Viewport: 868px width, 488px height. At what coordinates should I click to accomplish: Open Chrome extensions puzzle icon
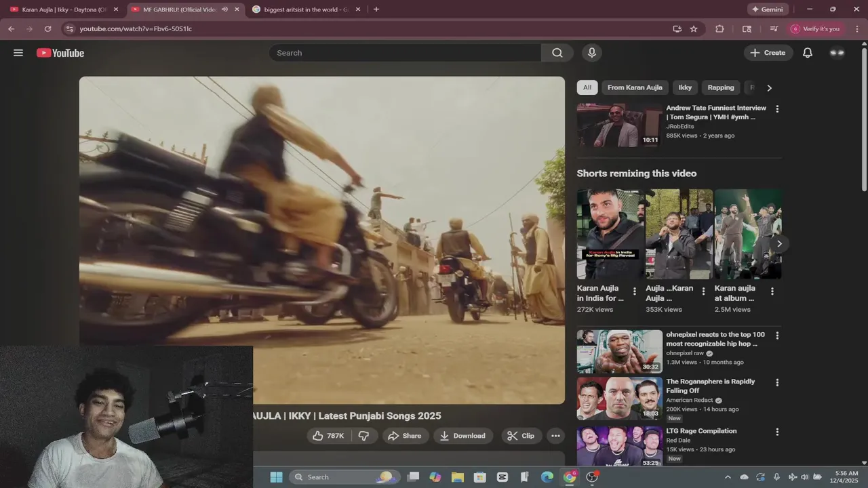(719, 29)
